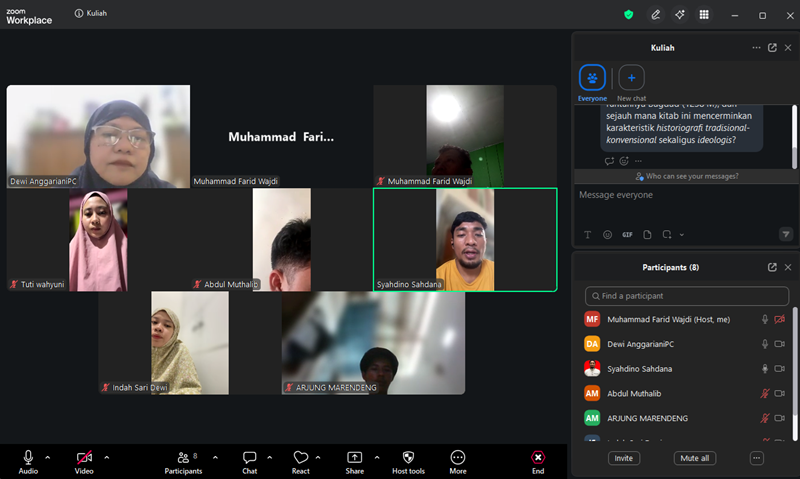Attach a file in chat
The height and width of the screenshot is (479, 800).
pos(647,235)
